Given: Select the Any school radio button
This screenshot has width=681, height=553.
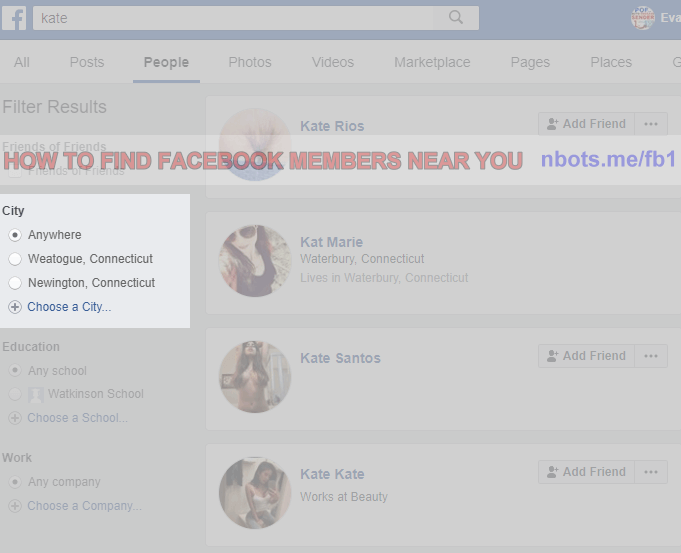Looking at the screenshot, I should coord(15,371).
